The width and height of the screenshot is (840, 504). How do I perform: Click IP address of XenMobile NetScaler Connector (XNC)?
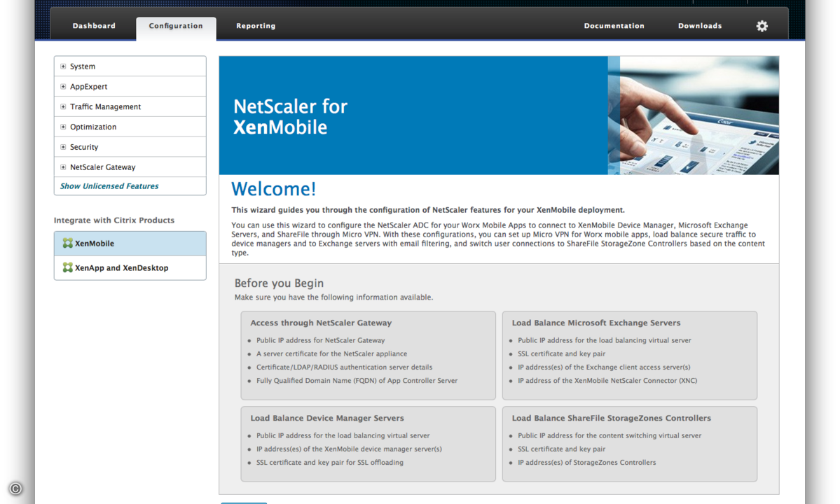[607, 380]
